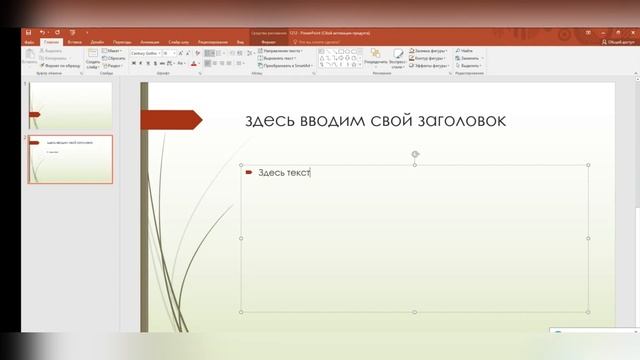640x360 pixels.
Task: Click Создать слайд new slide icon
Action: click(x=93, y=53)
